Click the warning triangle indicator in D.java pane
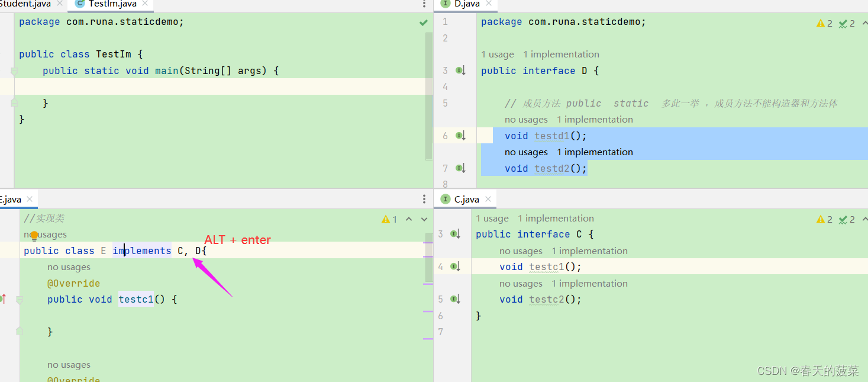The height and width of the screenshot is (382, 868). coord(821,23)
